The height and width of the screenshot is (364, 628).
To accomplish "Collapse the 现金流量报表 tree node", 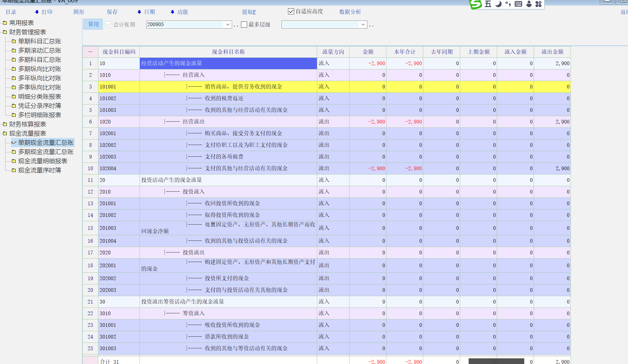I will pyautogui.click(x=5, y=133).
